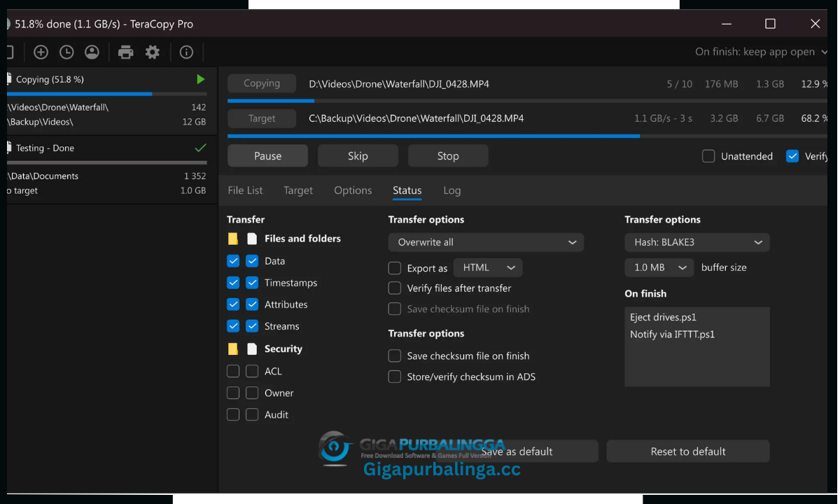The image size is (840, 504).
Task: Select the Copying (51.8 %) job in sidebar
Action: click(x=112, y=101)
